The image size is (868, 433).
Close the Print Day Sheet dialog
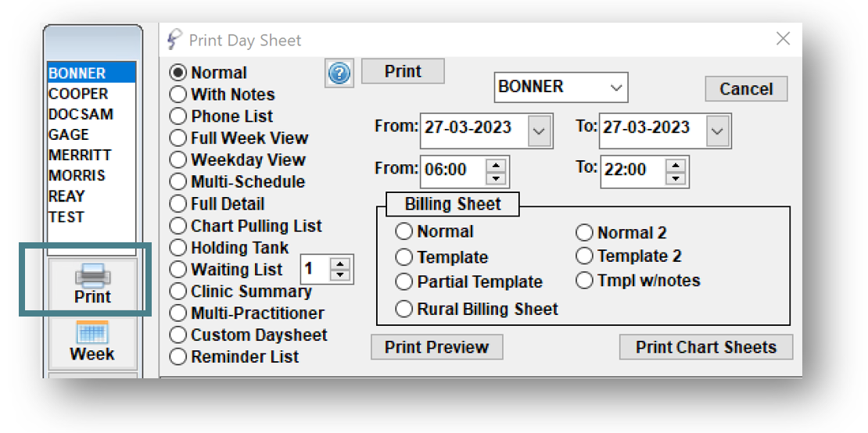(x=783, y=39)
